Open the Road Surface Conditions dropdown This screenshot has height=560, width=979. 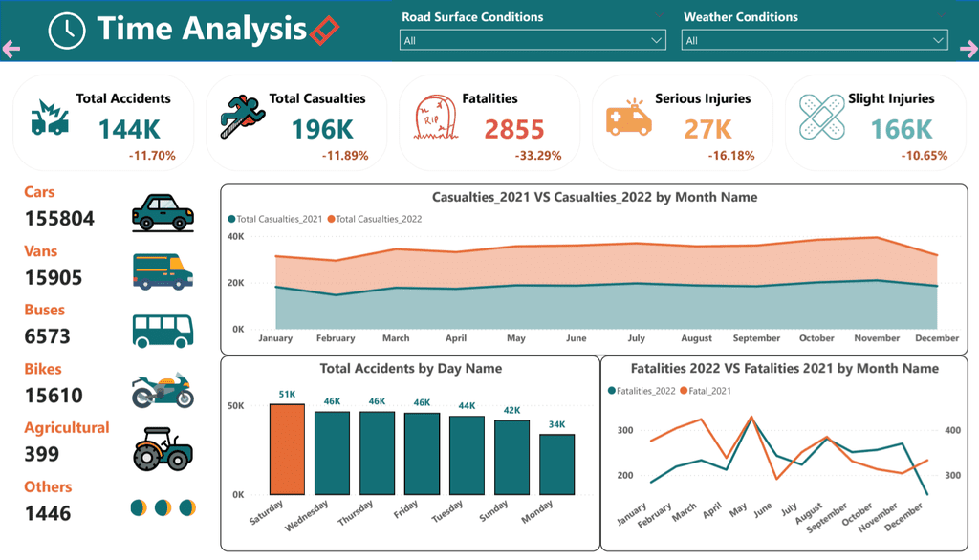533,40
